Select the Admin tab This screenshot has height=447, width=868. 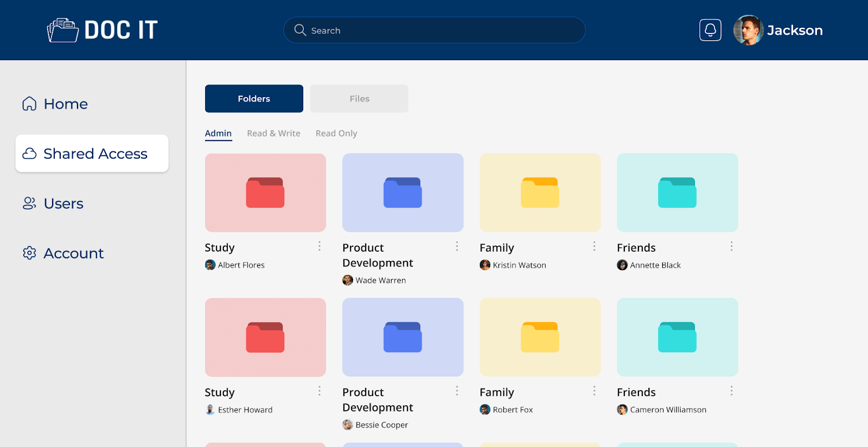[x=218, y=133]
